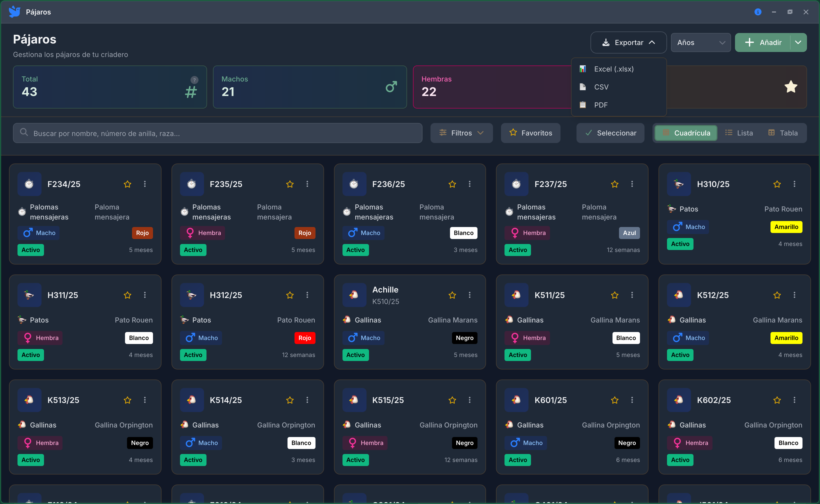
Task: Choose Excel (.xlsx) export option
Action: point(619,69)
